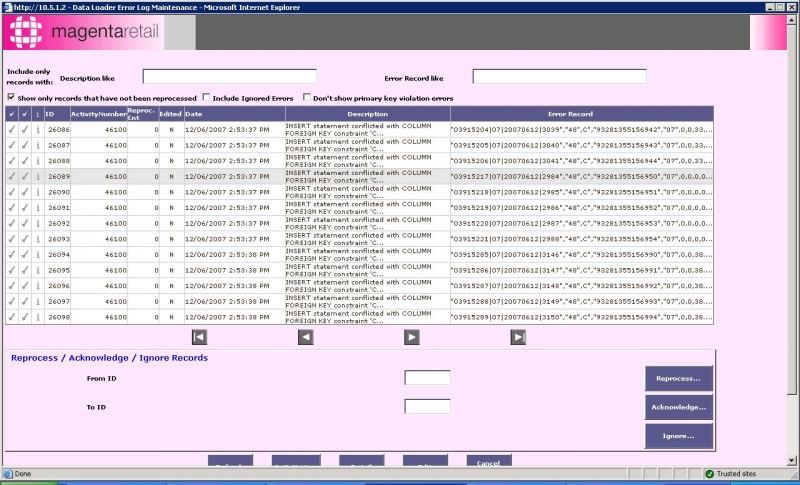The height and width of the screenshot is (485, 800).
Task: Open info icon for record 26087
Action: (x=38, y=145)
